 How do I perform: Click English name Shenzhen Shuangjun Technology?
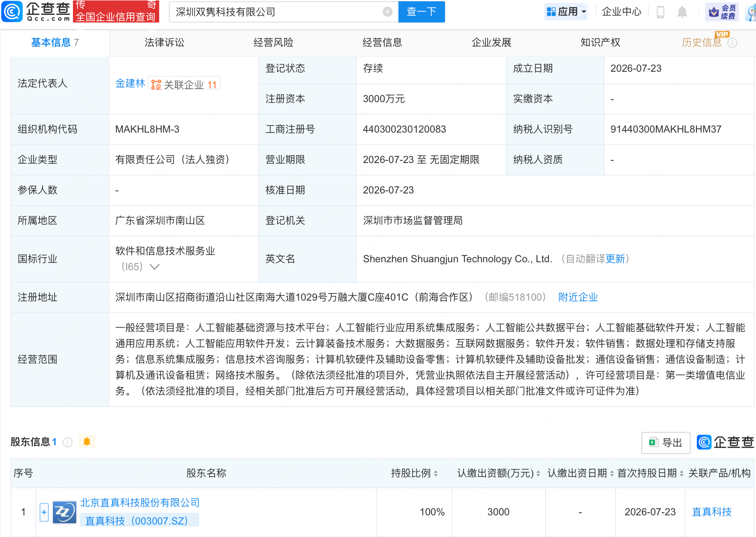[x=458, y=259]
